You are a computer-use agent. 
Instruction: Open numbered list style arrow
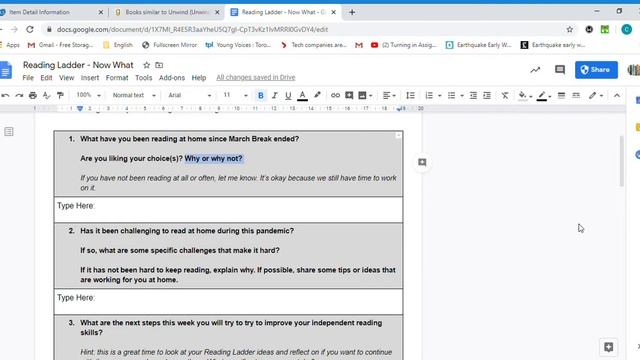440,96
